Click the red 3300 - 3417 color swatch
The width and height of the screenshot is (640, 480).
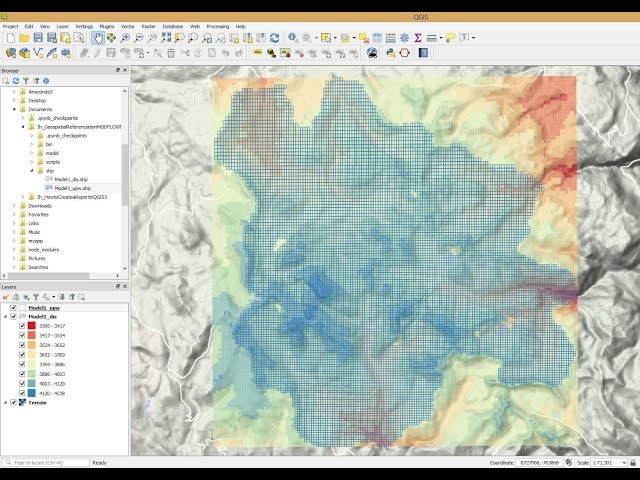(x=32, y=326)
